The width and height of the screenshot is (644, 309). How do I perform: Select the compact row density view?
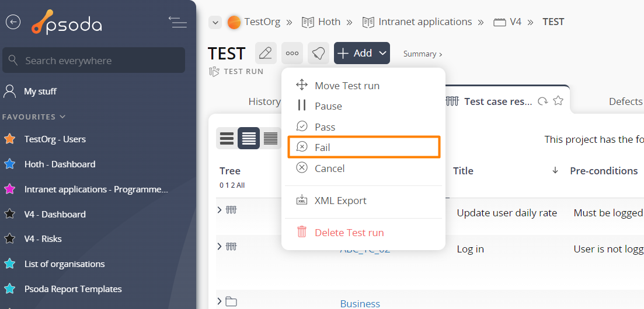pyautogui.click(x=271, y=138)
